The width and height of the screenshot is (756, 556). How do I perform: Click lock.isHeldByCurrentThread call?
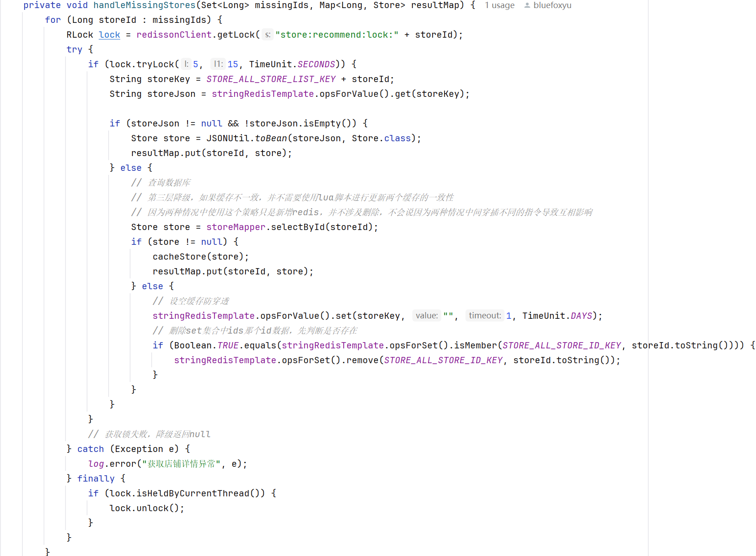coord(187,493)
